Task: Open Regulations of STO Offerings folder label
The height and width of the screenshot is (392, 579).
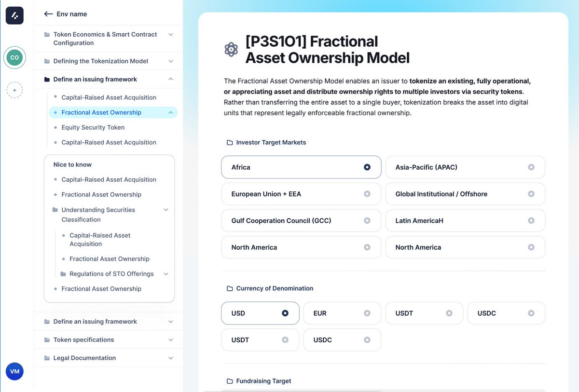Action: point(111,274)
